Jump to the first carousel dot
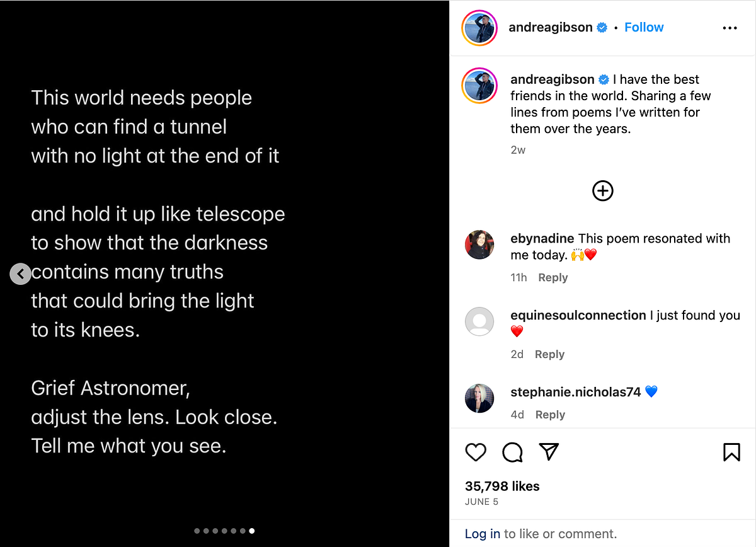This screenshot has width=756, height=547. (x=197, y=531)
